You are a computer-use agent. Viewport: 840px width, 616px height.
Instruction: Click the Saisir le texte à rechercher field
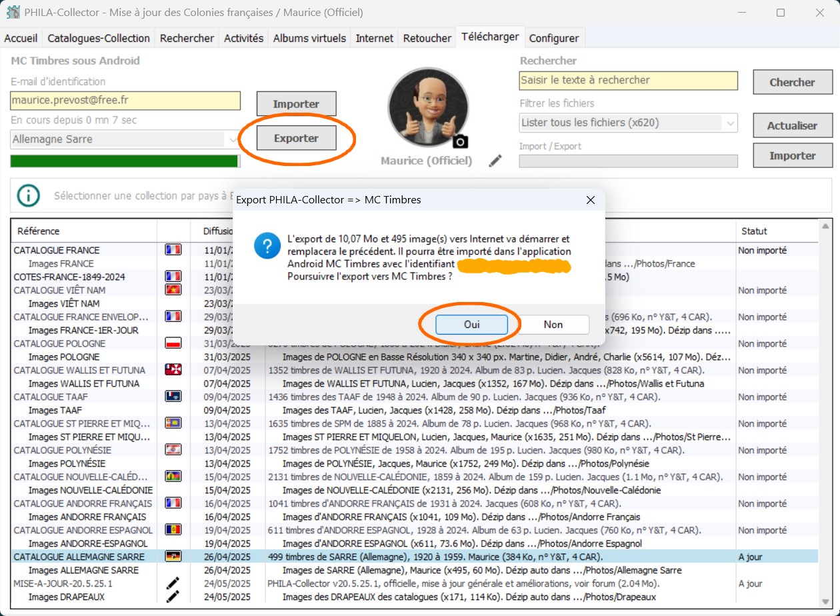629,80
